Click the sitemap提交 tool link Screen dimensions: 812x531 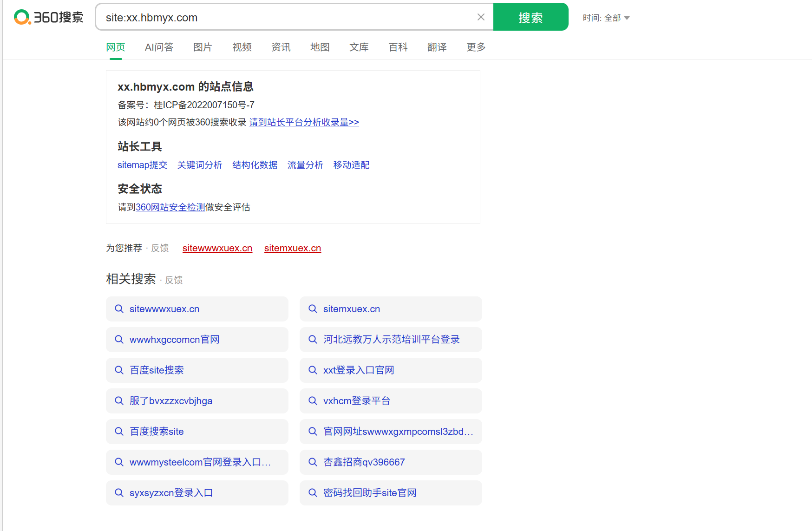(x=142, y=165)
